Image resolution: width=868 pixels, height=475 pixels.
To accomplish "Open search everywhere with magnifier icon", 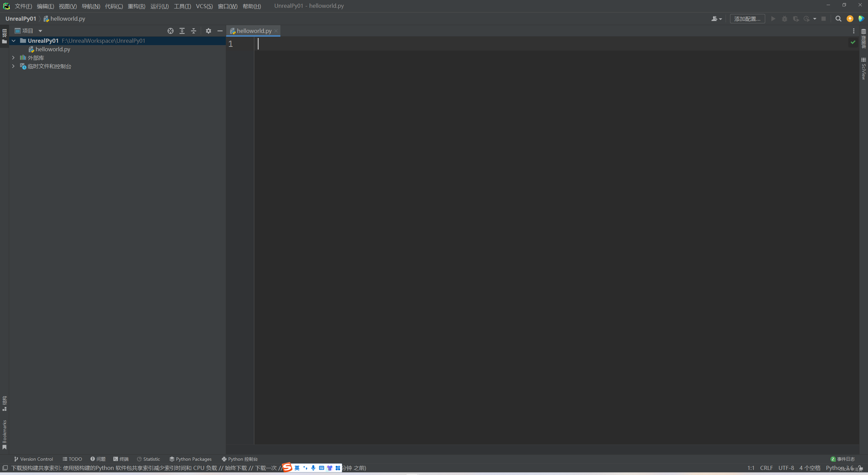I will [x=838, y=19].
